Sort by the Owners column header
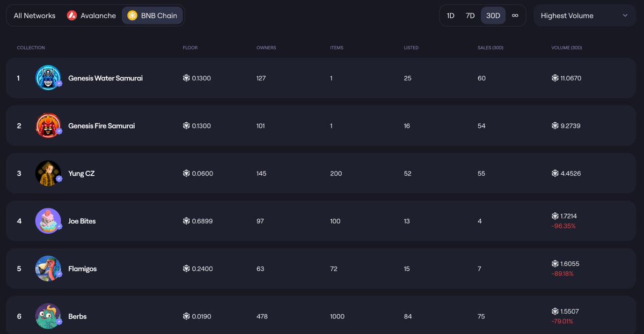The width and height of the screenshot is (644, 334). [x=266, y=48]
